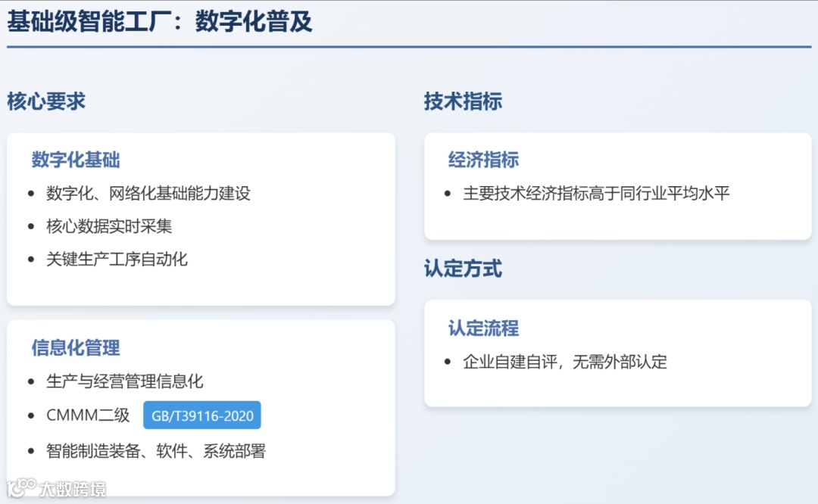Screen dimensions: 818x504
Task: Click the 信息化管理 card title
Action: coord(76,347)
